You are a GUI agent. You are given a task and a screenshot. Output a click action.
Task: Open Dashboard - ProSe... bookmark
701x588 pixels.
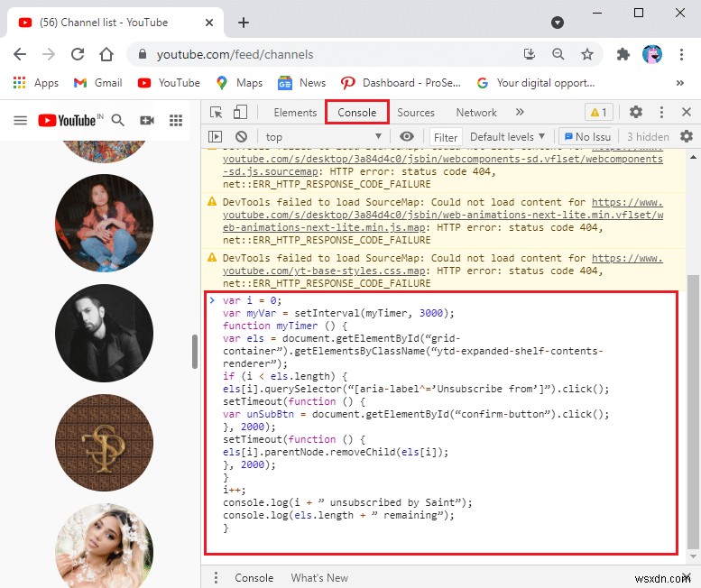[x=401, y=83]
